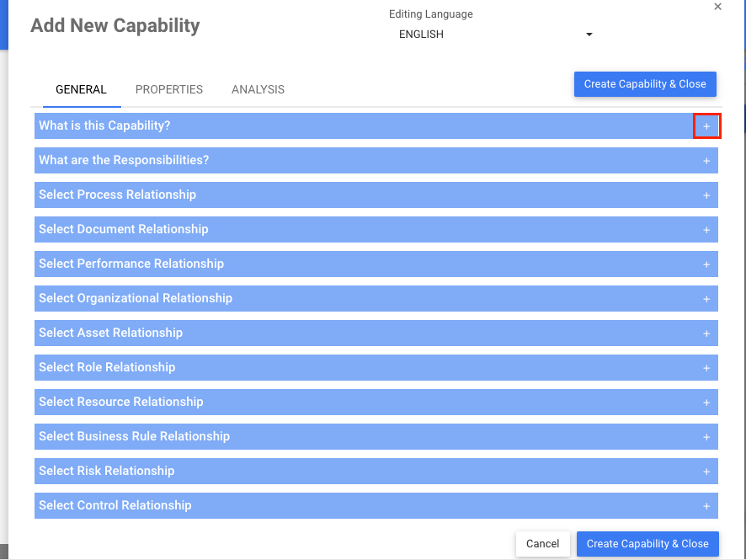The width and height of the screenshot is (746, 560).
Task: Open 'Select Control Relationship' section header
Action: click(376, 506)
